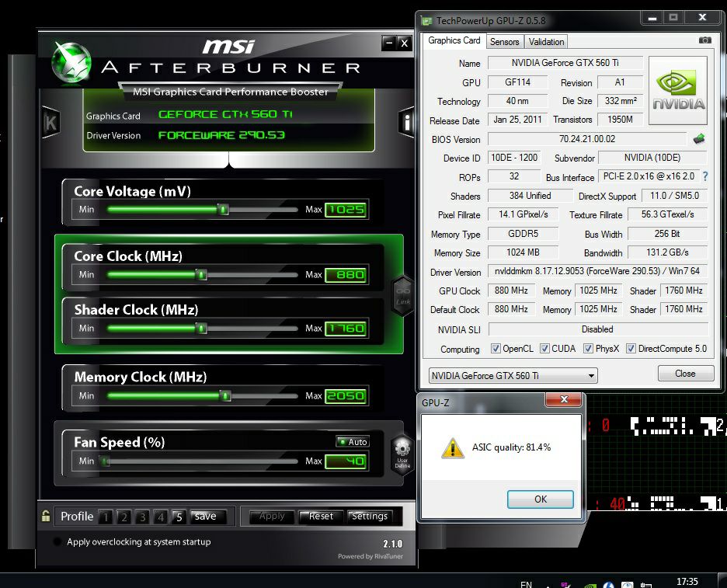This screenshot has height=588, width=727.
Task: Select Afterburner profile 2
Action: coord(123,517)
